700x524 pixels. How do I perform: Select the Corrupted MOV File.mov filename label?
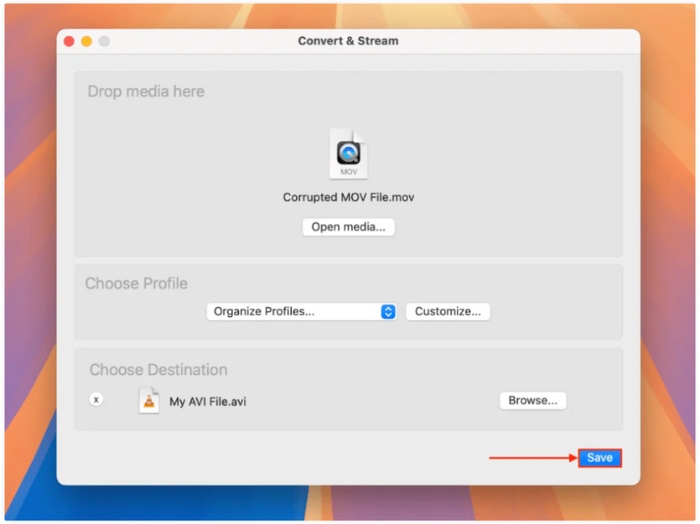tap(348, 198)
